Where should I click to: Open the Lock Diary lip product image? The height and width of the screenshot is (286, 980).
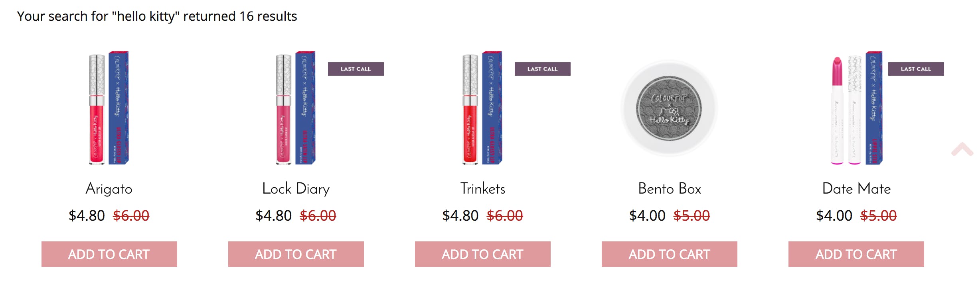(296, 108)
